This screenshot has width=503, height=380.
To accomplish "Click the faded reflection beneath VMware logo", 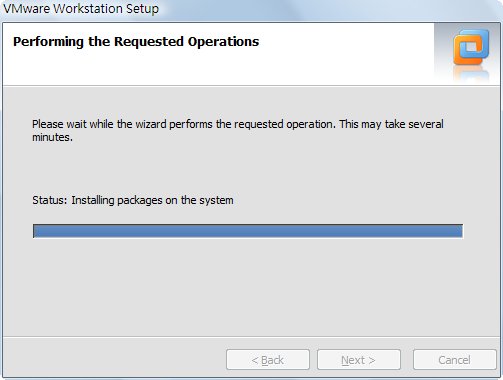I will pos(471,73).
